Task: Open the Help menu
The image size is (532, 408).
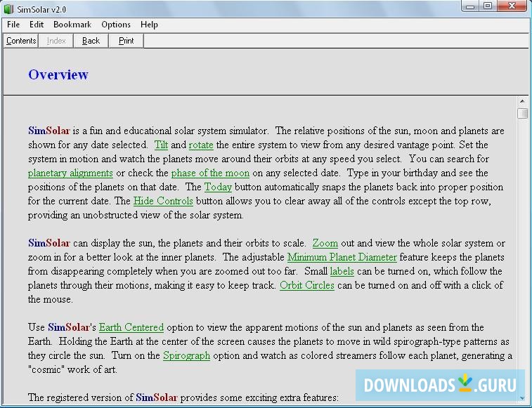Action: (x=149, y=25)
